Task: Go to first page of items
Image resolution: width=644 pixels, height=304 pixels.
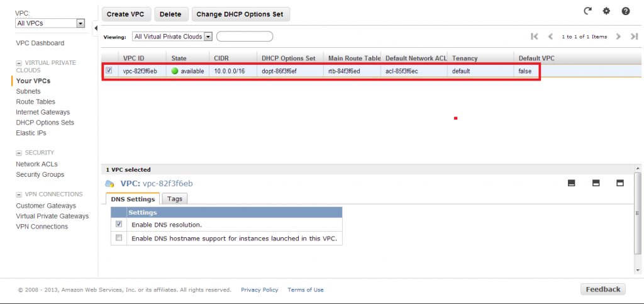Action: (535, 37)
